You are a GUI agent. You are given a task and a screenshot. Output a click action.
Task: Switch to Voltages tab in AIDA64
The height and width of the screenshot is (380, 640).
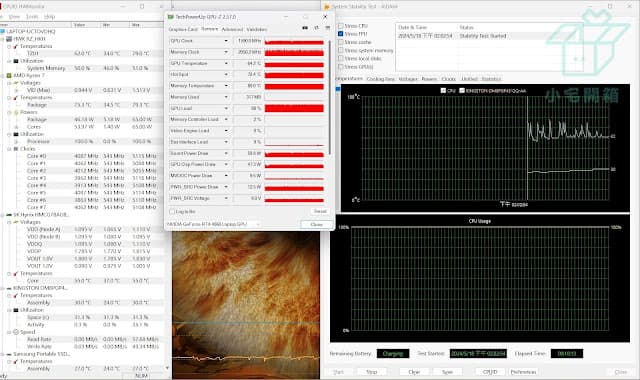[x=408, y=79]
